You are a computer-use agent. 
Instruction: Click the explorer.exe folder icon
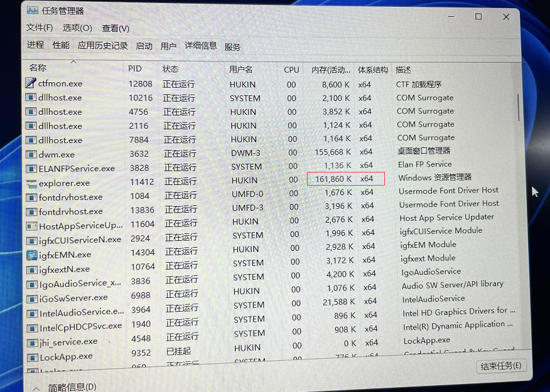click(x=31, y=183)
